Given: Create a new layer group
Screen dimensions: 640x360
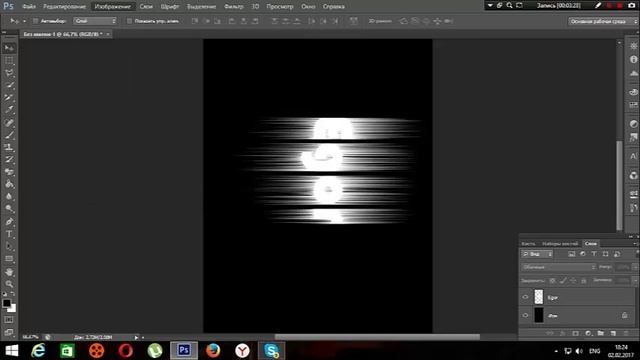Looking at the screenshot, I should click(600, 333).
